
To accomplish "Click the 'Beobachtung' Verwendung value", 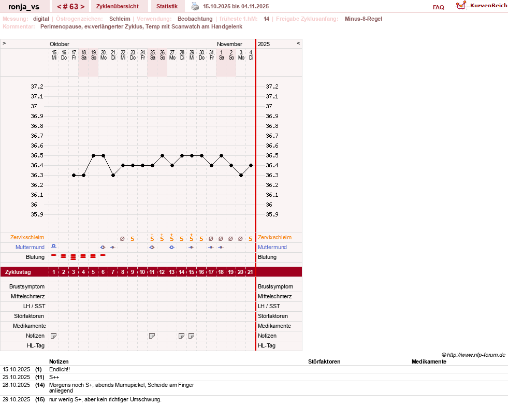I will (195, 19).
